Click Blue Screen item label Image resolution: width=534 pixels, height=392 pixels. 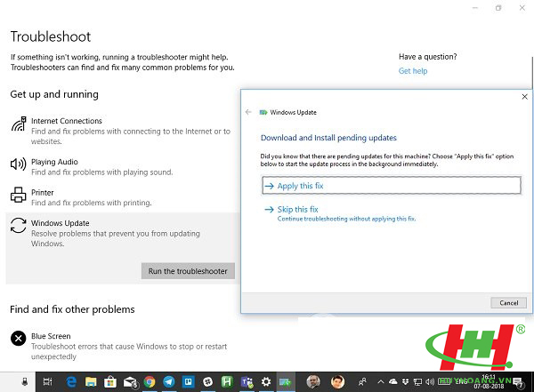(51, 336)
